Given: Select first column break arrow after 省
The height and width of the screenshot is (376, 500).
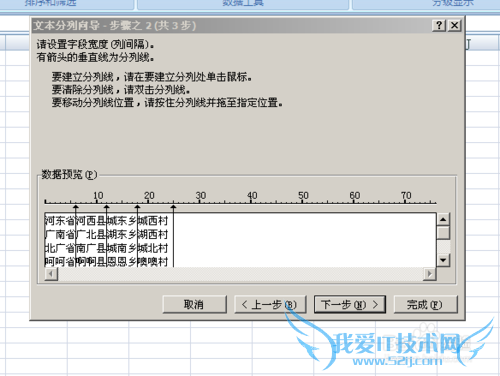Looking at the screenshot, I should click(x=76, y=208).
